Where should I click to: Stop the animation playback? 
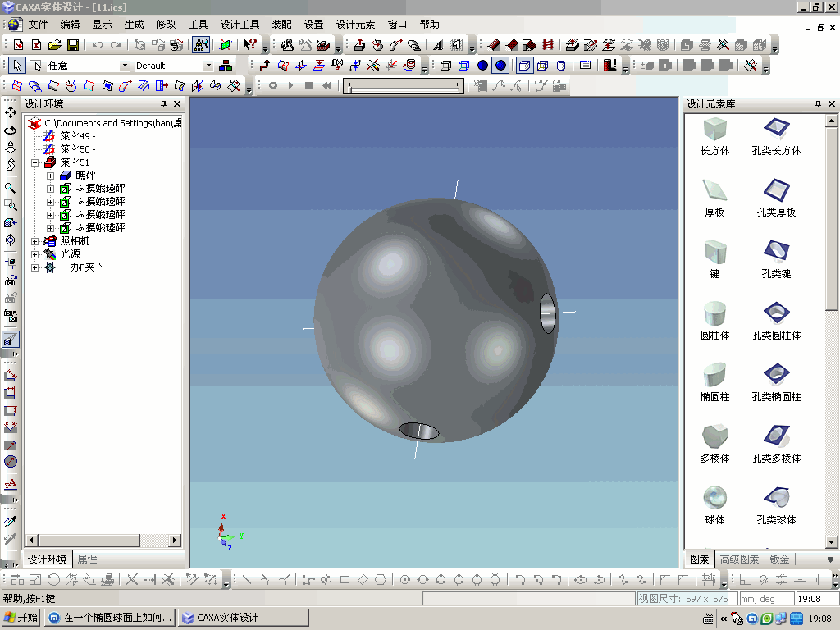click(308, 85)
